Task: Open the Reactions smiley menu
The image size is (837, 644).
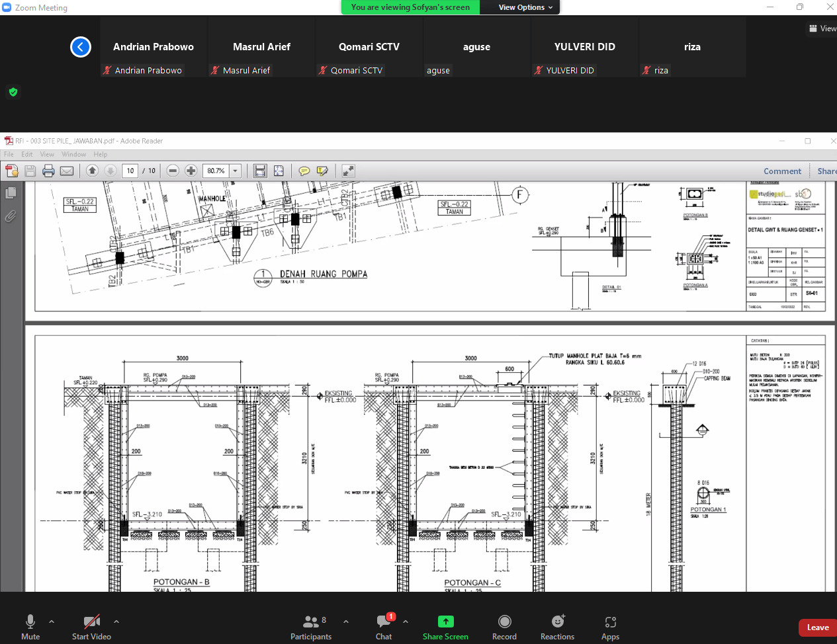Action: click(x=557, y=622)
